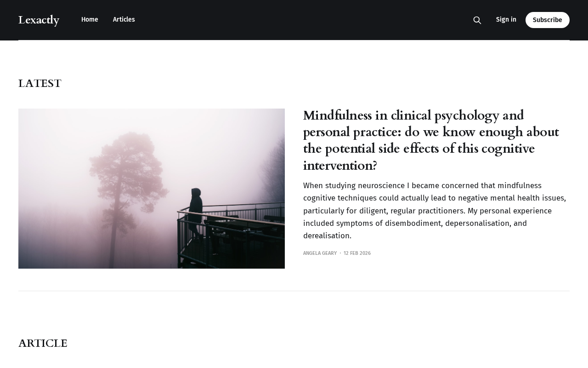The width and height of the screenshot is (588, 368).
Task: Click the LATEST section heading
Action: coord(40,84)
